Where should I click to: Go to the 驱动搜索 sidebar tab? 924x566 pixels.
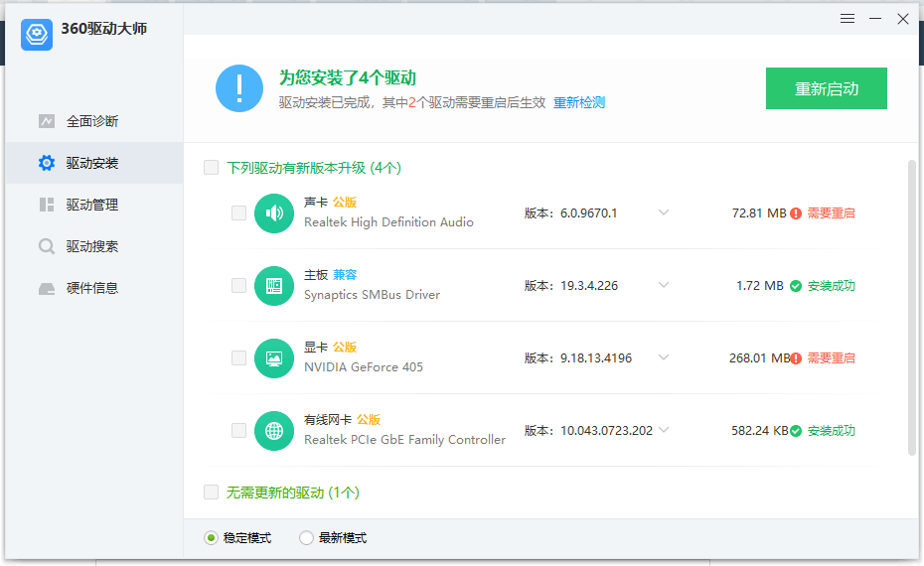coord(94,246)
